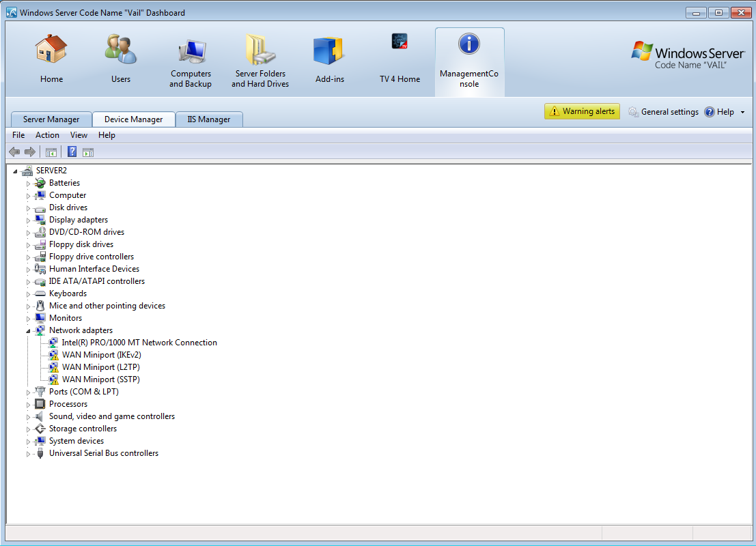
Task: Click the show/hide console tree icon
Action: [51, 152]
